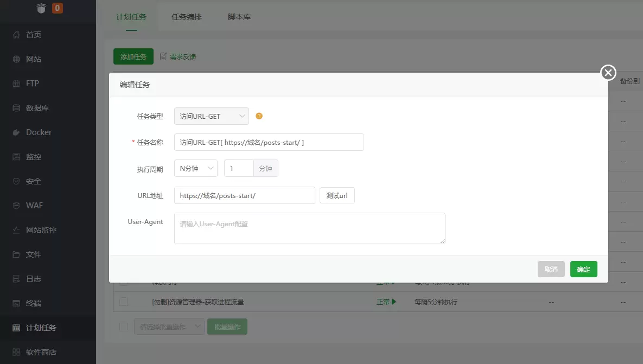Switch to the 计划任务 tab
Image resolution: width=643 pixels, height=364 pixels.
click(131, 17)
